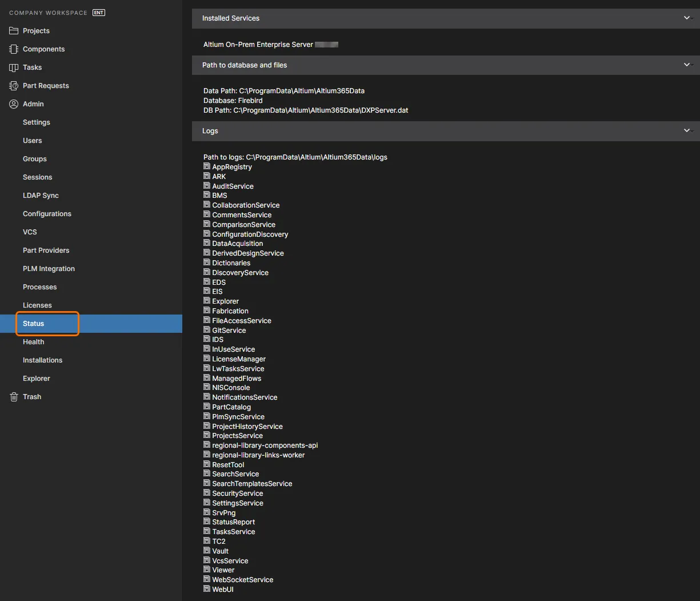Click the Dictionaries log file icon

[x=207, y=262]
